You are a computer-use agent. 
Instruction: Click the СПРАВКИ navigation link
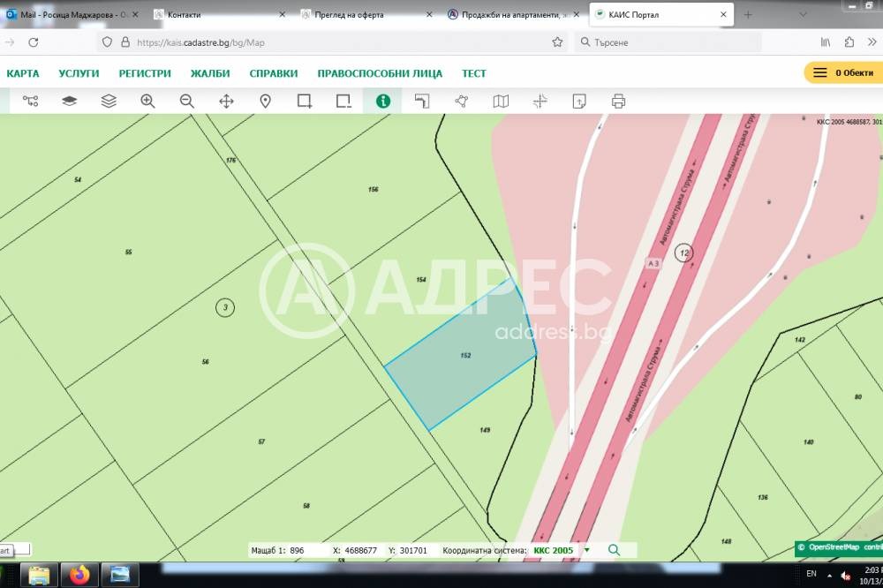(x=274, y=73)
